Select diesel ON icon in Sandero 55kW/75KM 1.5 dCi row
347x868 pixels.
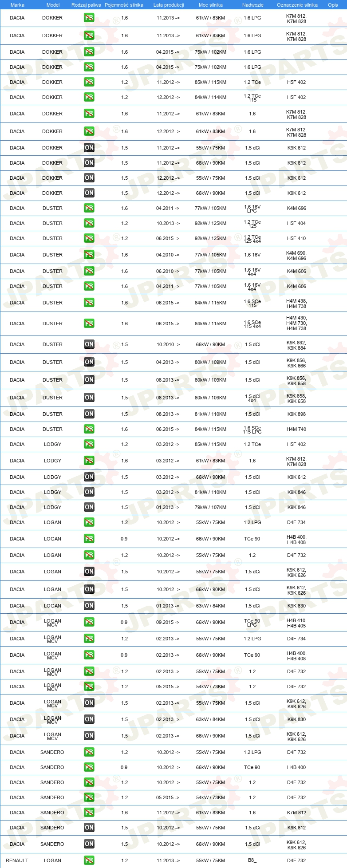(89, 828)
